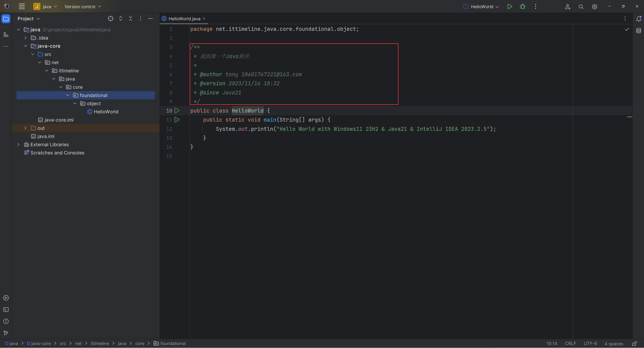Change 4 spaces indent setting
644x348 pixels.
[614, 344]
